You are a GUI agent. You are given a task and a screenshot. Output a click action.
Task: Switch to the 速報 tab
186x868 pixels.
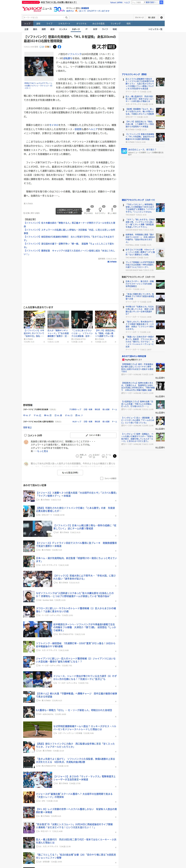[38, 24]
